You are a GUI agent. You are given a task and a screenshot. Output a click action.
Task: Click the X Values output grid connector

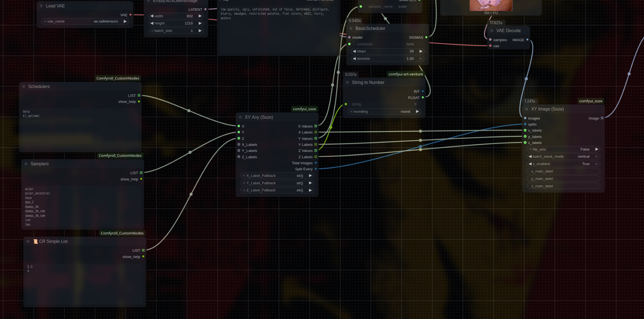tap(316, 126)
